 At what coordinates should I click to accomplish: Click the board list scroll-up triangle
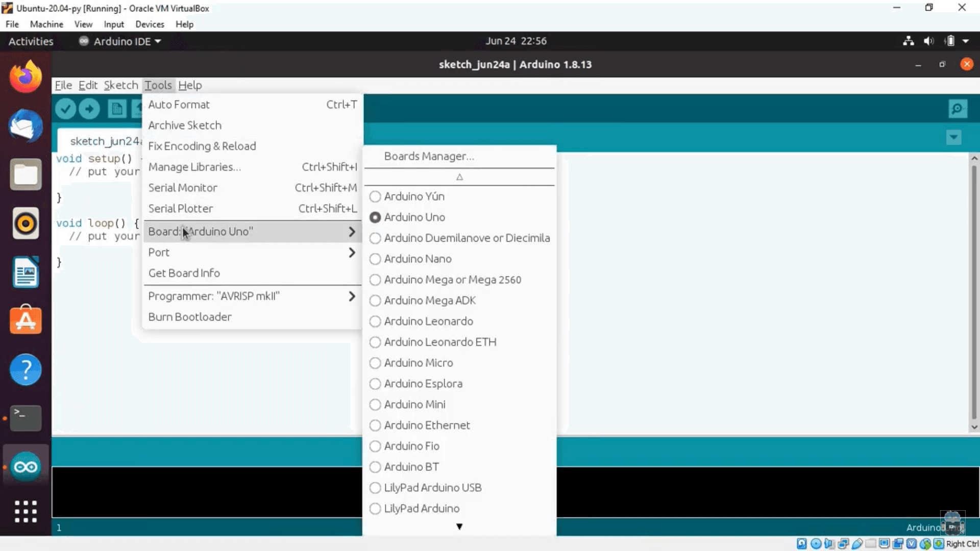[x=459, y=177]
